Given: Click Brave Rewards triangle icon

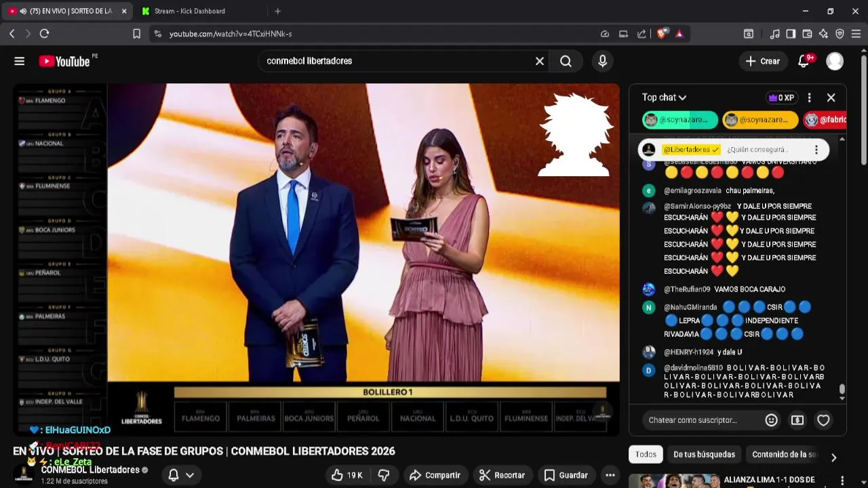Looking at the screenshot, I should point(679,34).
